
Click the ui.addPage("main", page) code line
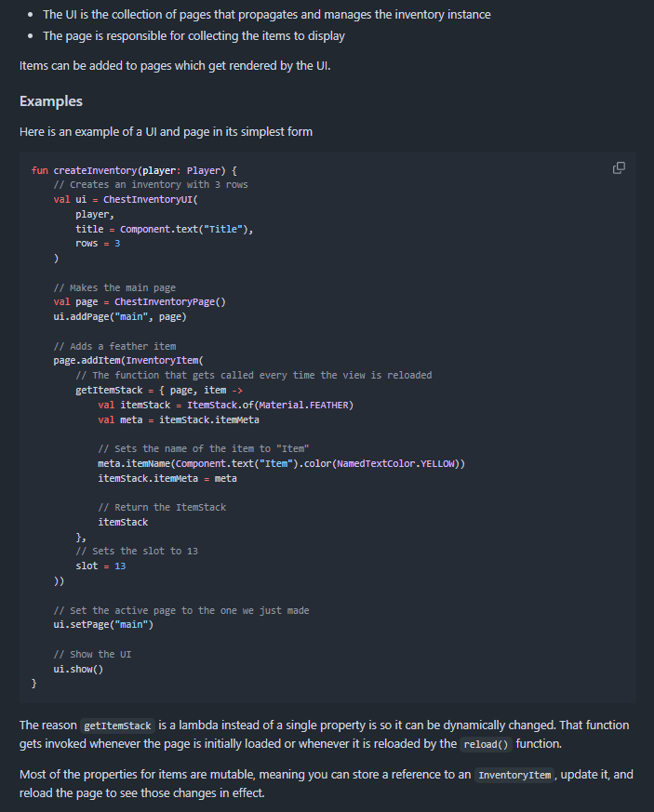point(120,317)
